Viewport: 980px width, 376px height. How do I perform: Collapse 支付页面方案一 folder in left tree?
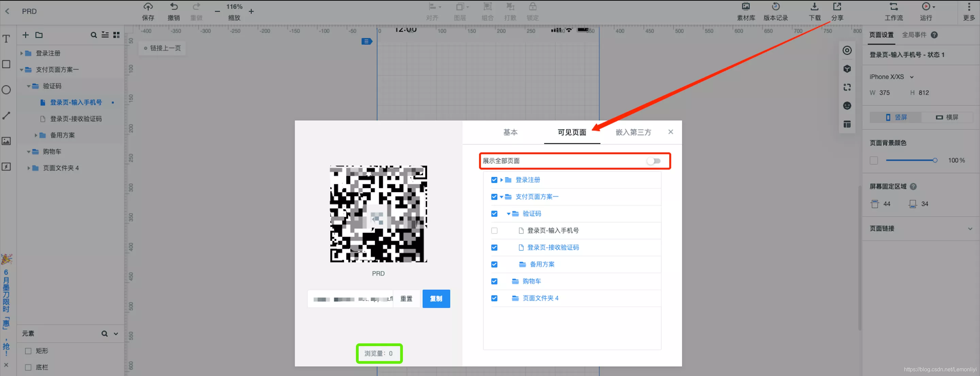tap(22, 70)
